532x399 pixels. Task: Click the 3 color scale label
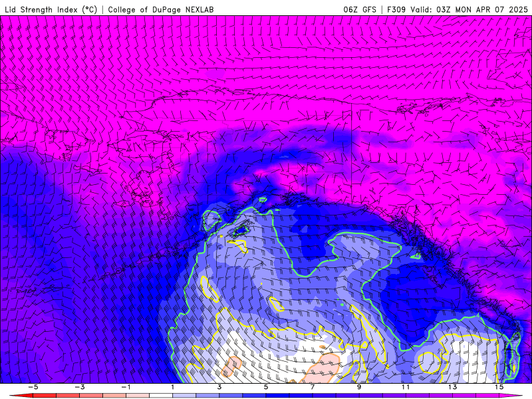(x=219, y=387)
